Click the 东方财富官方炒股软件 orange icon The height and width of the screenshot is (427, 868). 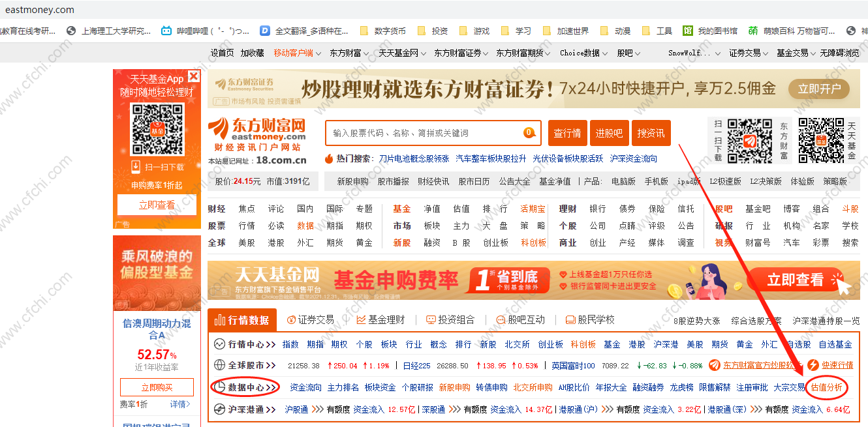[715, 365]
